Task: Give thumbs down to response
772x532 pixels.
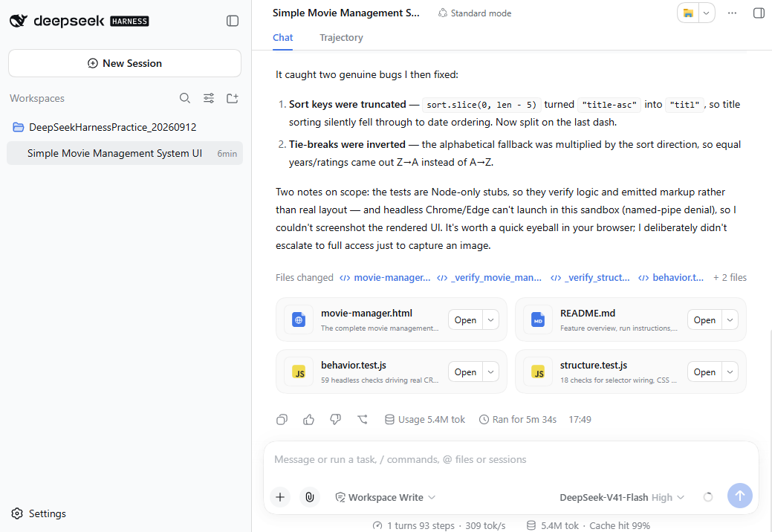Action: (x=335, y=419)
